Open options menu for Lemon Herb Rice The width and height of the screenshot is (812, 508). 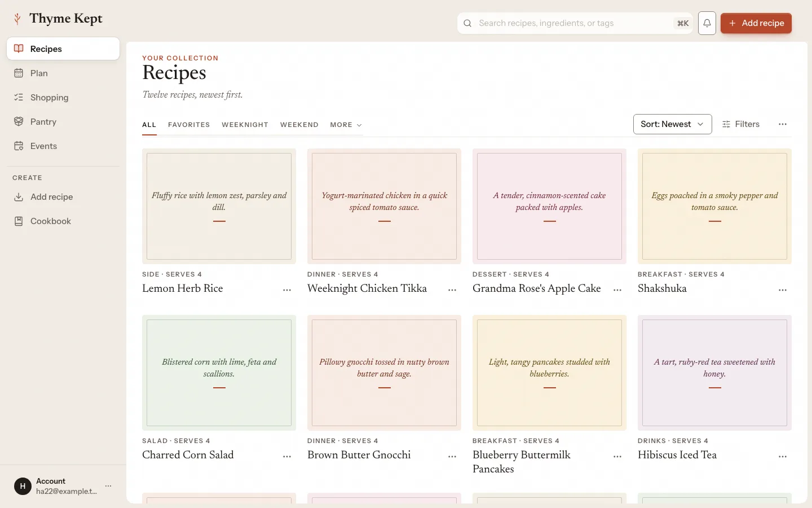287,290
